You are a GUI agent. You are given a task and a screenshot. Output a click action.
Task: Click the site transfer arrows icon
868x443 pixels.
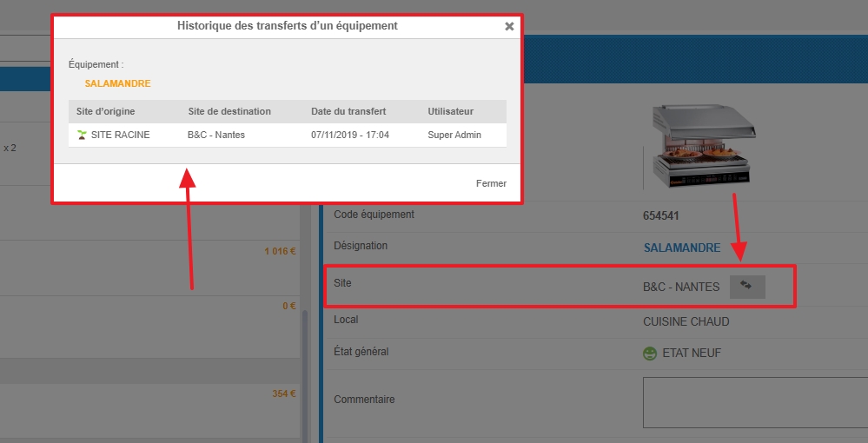click(x=746, y=287)
